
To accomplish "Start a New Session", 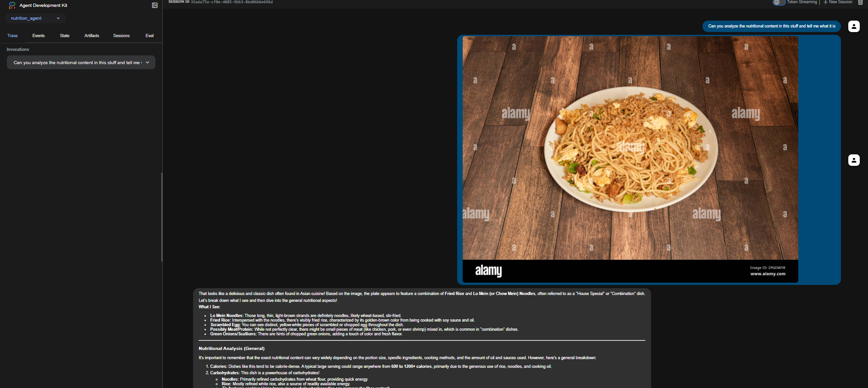I will [838, 2].
